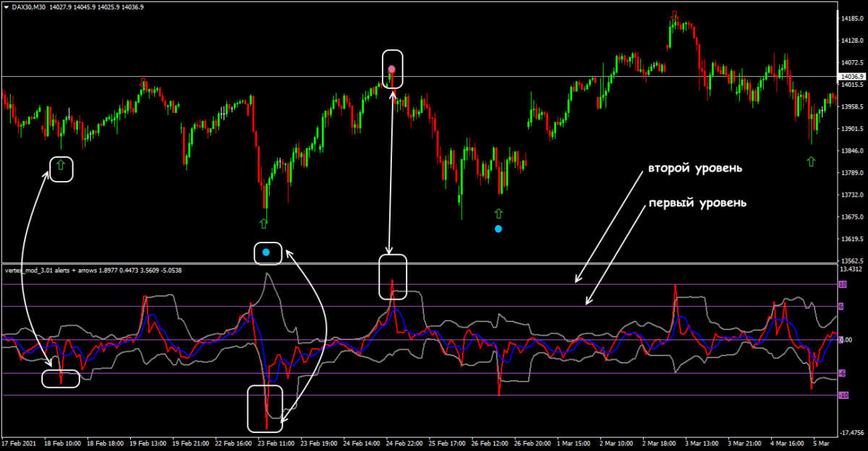Click the green up arrow near 4 Mar
Viewport: 868px width, 451px height.
(x=811, y=161)
